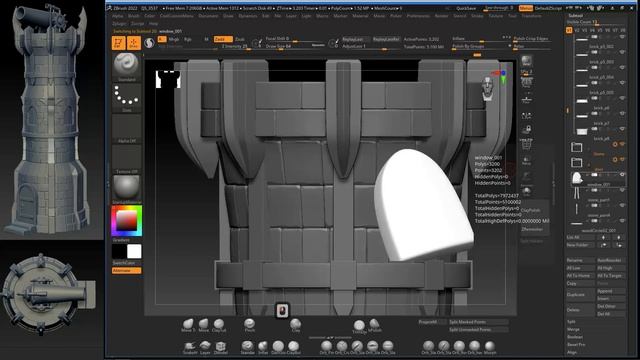Click the Alternate button

pyautogui.click(x=127, y=271)
